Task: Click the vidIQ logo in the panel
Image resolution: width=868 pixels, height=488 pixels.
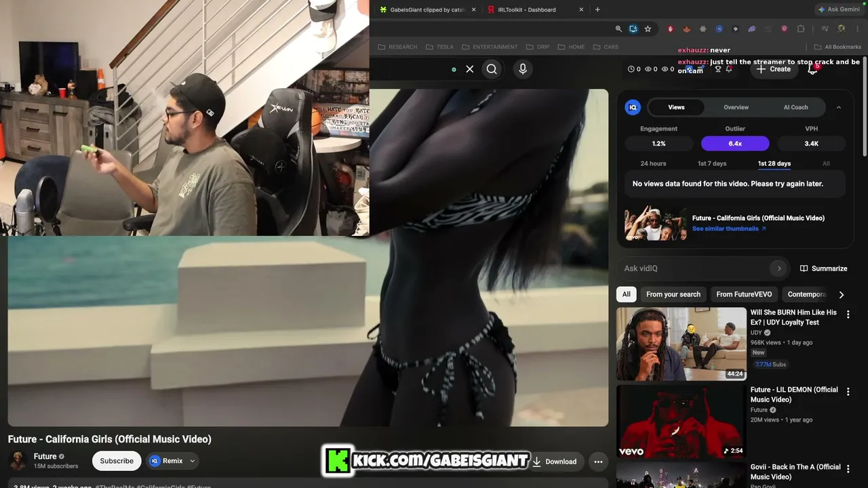Action: 633,107
